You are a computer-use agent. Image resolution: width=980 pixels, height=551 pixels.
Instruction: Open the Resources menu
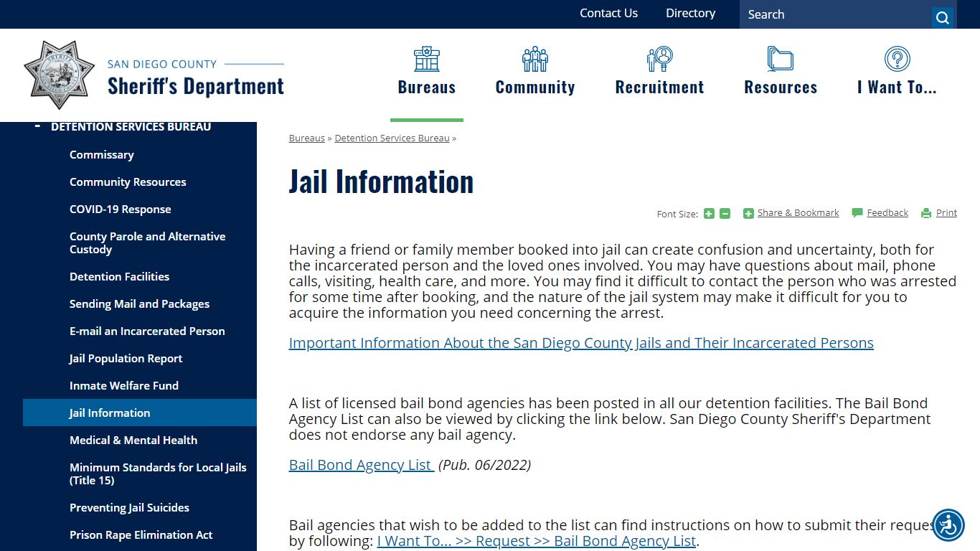(x=781, y=87)
